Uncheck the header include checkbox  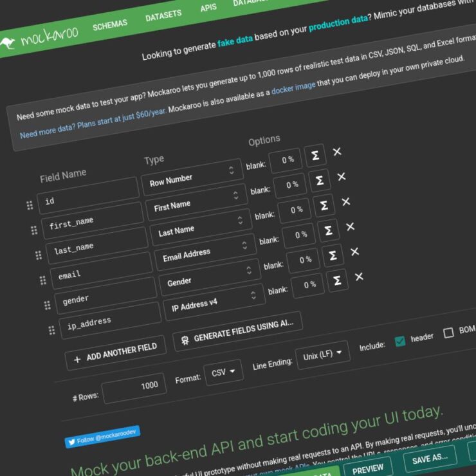point(400,341)
